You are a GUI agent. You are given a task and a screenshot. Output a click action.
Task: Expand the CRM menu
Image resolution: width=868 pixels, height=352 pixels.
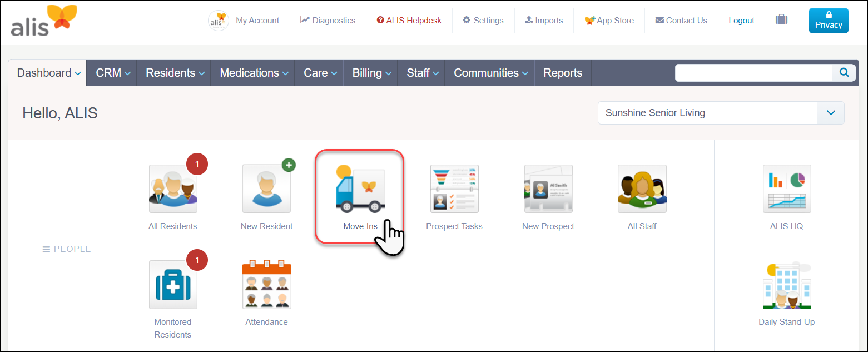[x=113, y=73]
